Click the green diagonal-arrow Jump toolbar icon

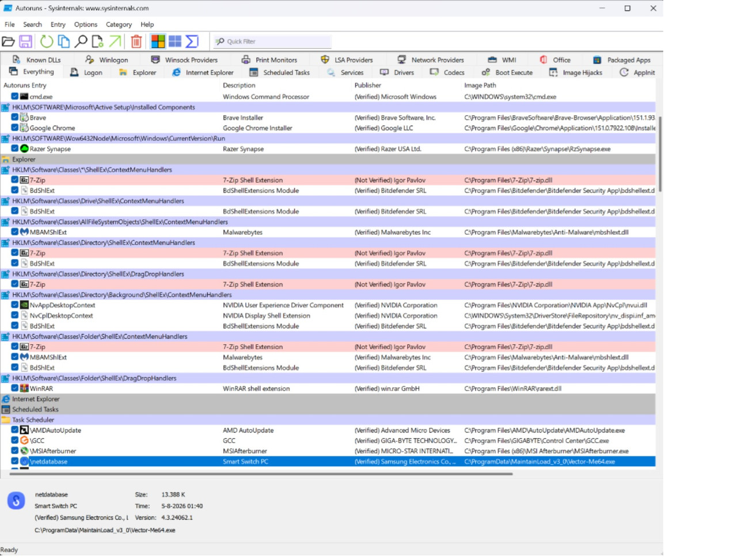tap(115, 41)
